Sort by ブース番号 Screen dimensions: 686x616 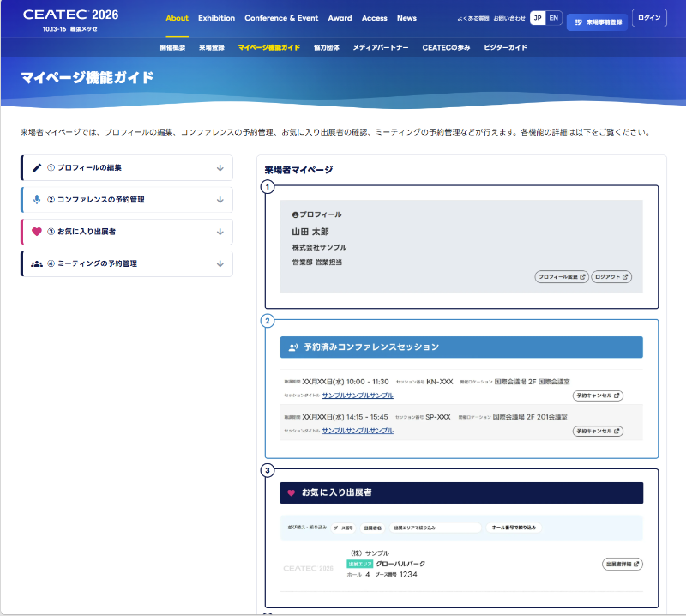pyautogui.click(x=344, y=528)
